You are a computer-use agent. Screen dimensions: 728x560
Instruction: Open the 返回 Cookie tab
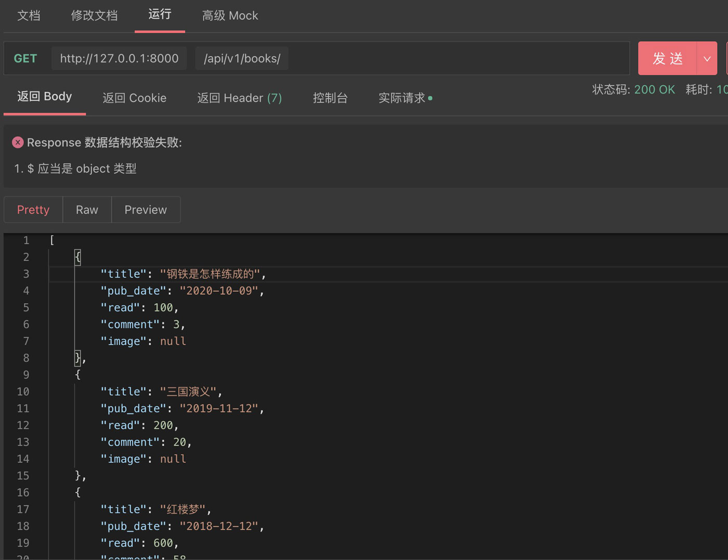pos(134,98)
